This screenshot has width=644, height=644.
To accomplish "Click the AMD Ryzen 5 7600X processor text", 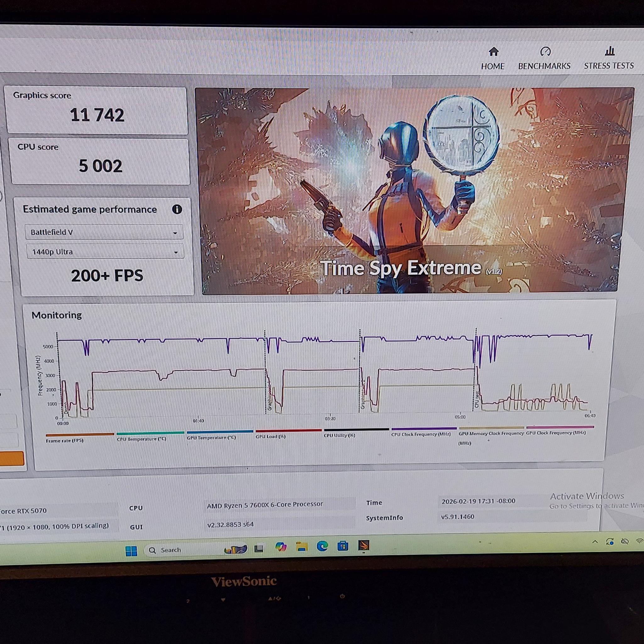I will [x=265, y=505].
